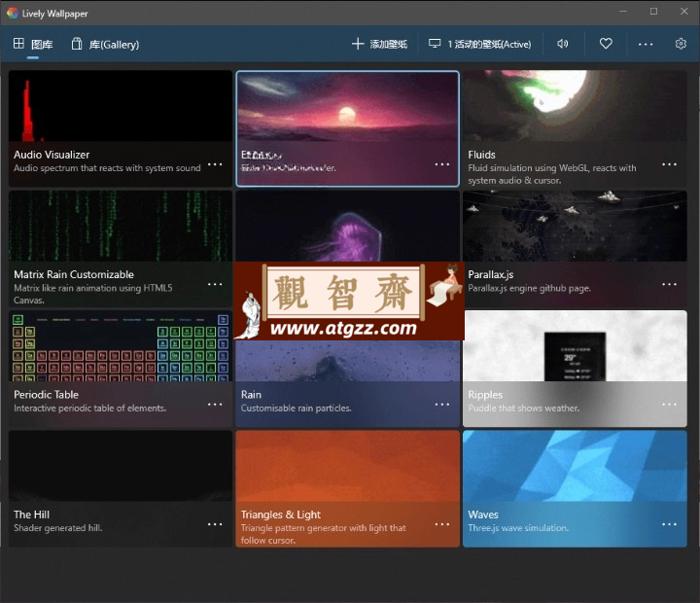
Task: Open Audio Visualizer options menu dots
Action: 215,164
